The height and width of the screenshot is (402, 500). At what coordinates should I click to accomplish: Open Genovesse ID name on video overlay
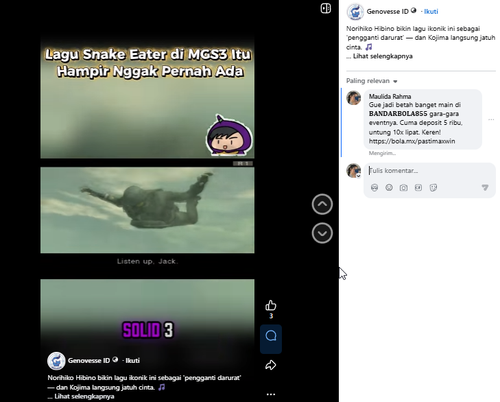(89, 360)
